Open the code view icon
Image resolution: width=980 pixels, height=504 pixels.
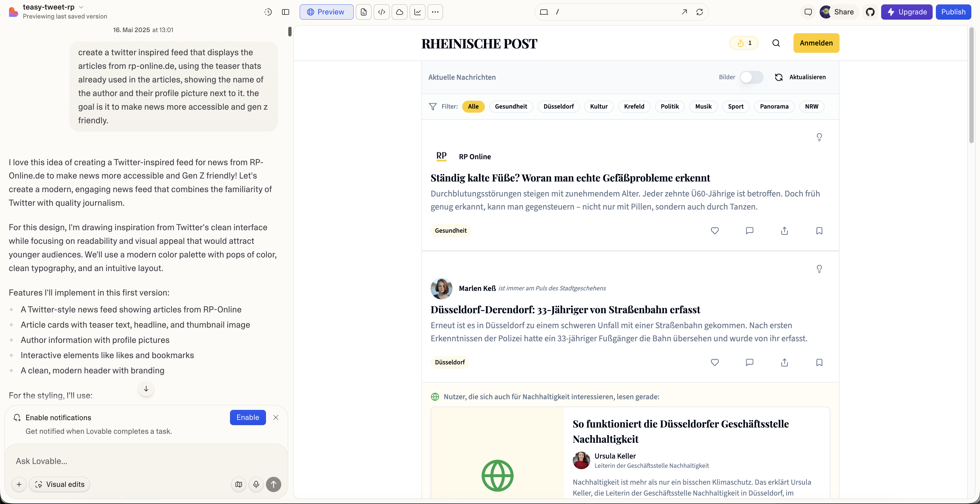coord(382,12)
